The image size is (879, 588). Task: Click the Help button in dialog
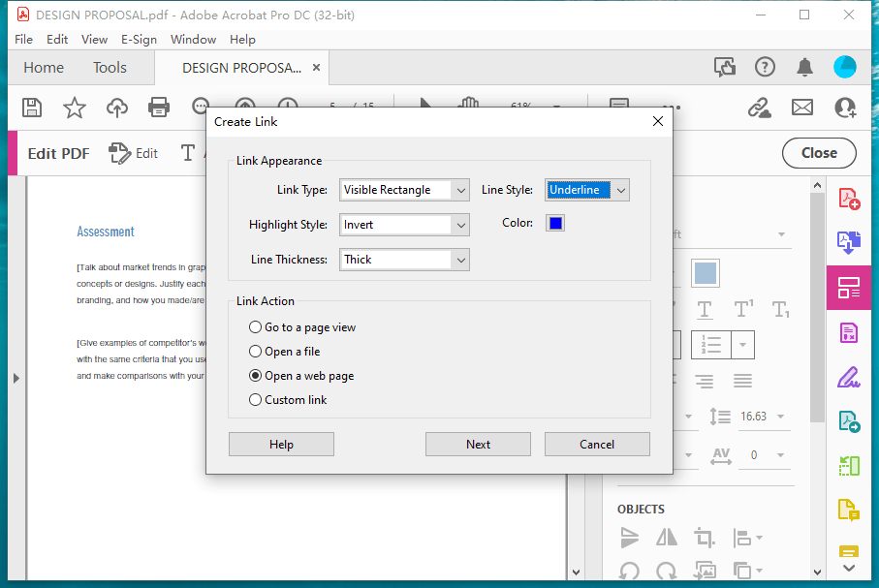[281, 444]
